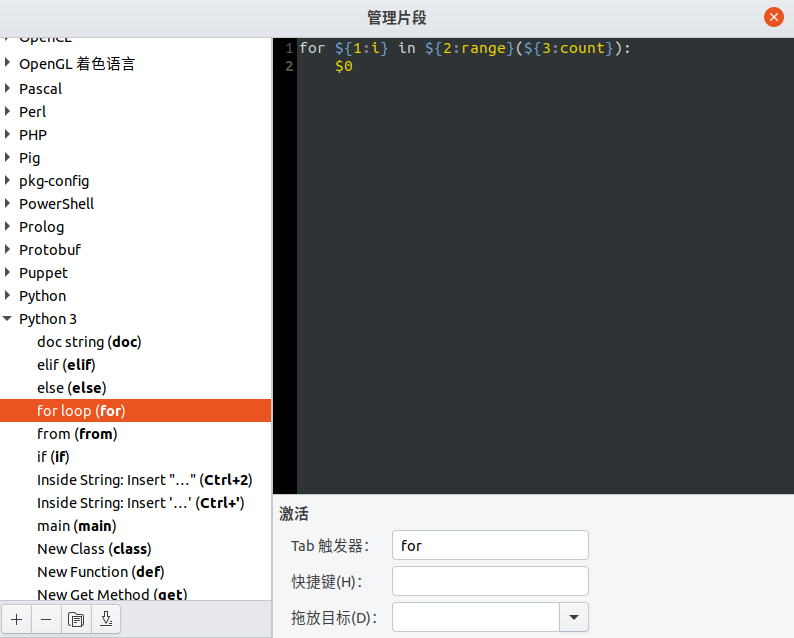Click the ${3:count} placeholder in code
This screenshot has width=794, height=638.
pos(569,48)
